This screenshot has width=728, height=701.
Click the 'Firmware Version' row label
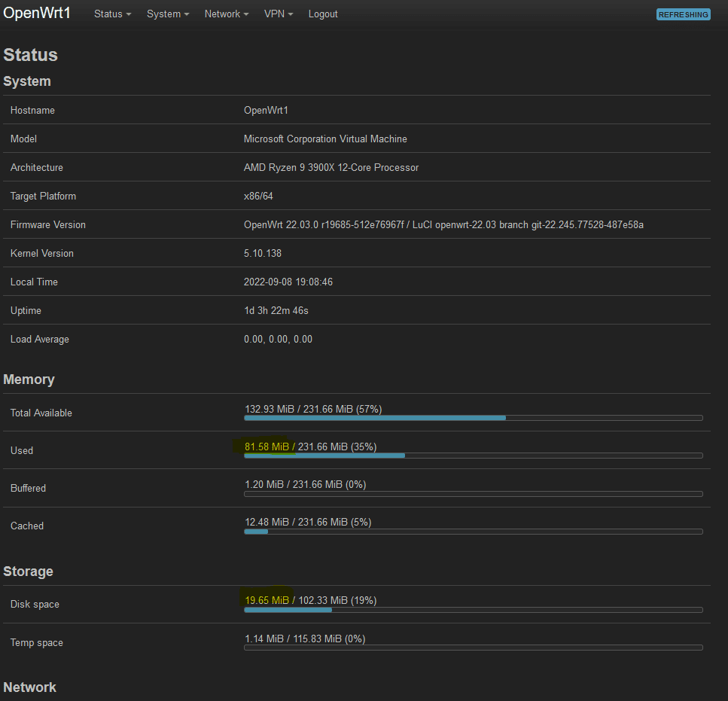(x=48, y=224)
